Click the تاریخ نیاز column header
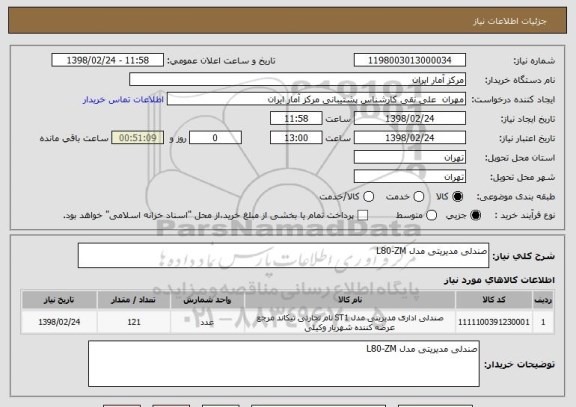 pyautogui.click(x=59, y=300)
